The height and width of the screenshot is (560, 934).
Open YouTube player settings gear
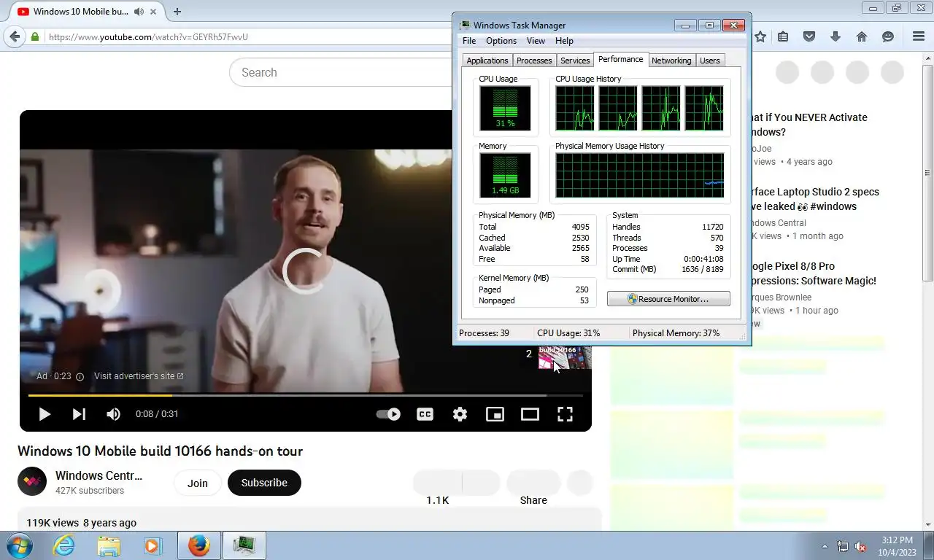(x=460, y=414)
